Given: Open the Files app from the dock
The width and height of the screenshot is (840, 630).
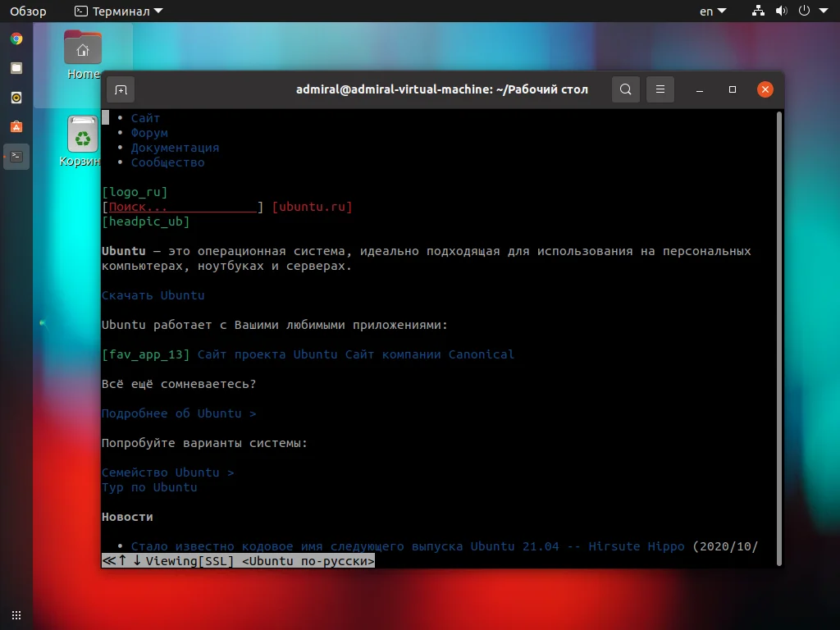Looking at the screenshot, I should tap(16, 67).
